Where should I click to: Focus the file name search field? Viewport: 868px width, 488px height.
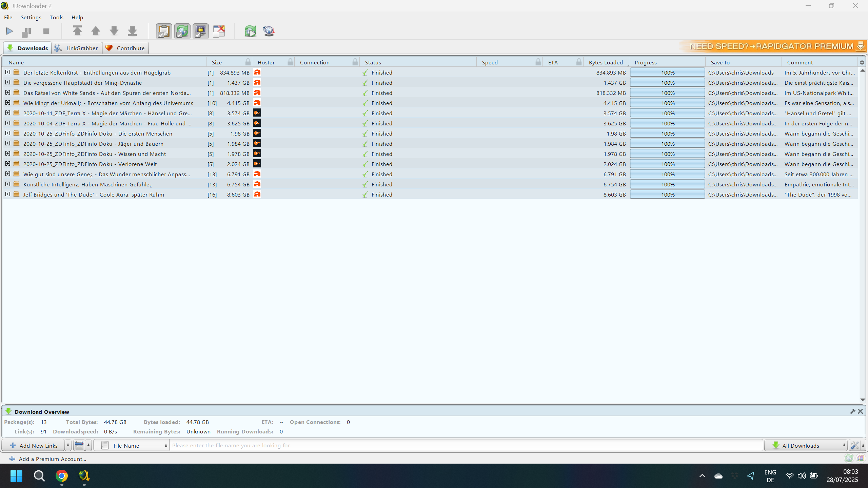(x=466, y=445)
